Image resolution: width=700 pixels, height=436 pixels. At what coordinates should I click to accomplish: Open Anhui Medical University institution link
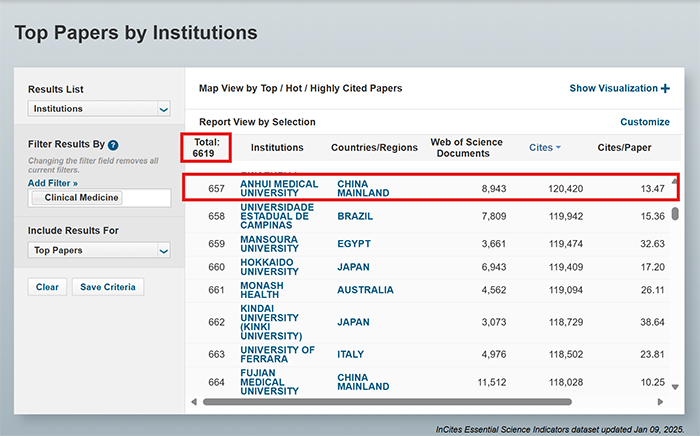279,190
